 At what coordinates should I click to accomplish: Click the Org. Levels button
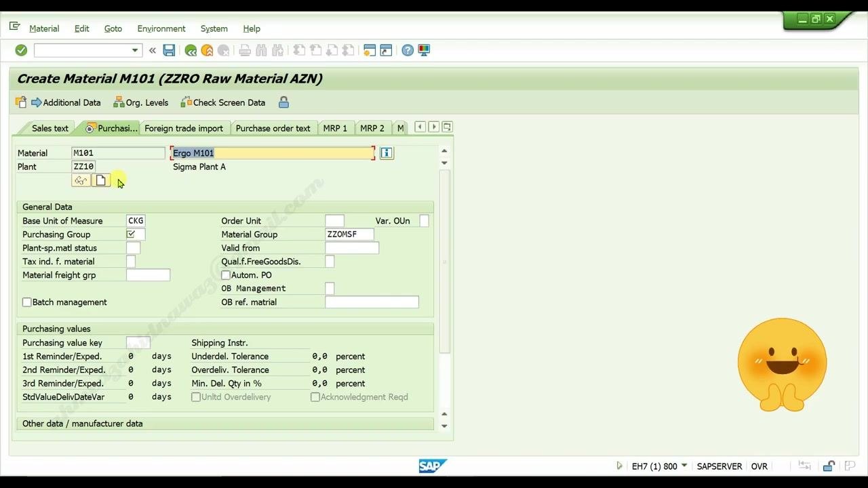tap(141, 102)
